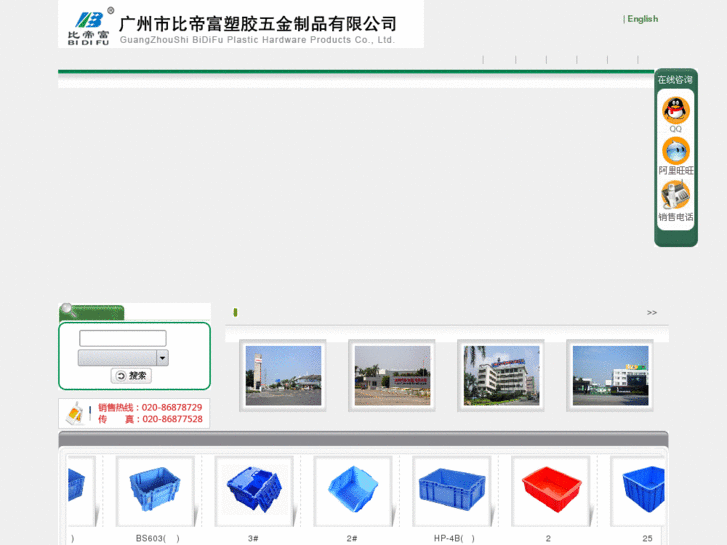The width and height of the screenshot is (727, 545).
Task: Open the red plastic tray product image
Action: coord(551,491)
